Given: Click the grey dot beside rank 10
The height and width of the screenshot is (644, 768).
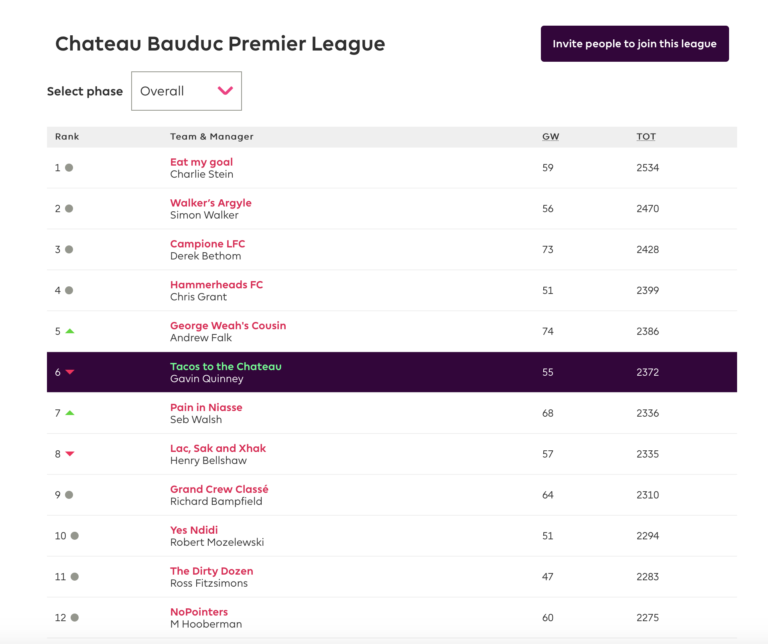Looking at the screenshot, I should pyautogui.click(x=74, y=536).
